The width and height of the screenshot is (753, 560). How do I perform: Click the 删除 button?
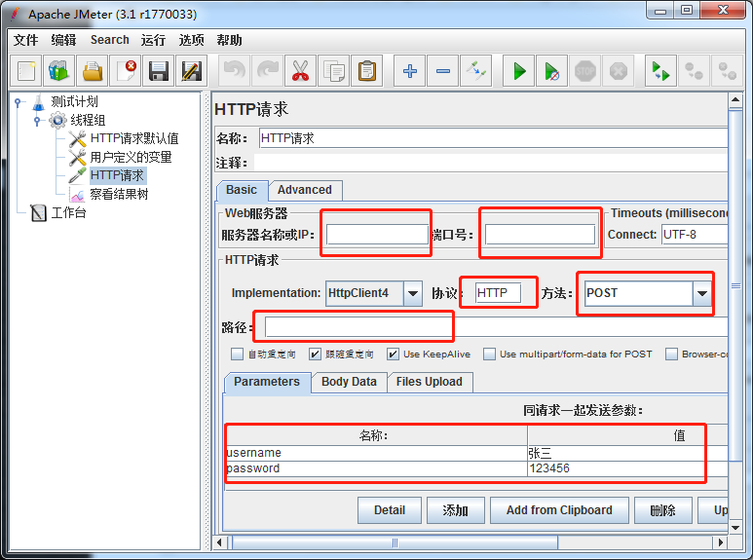pos(663,510)
